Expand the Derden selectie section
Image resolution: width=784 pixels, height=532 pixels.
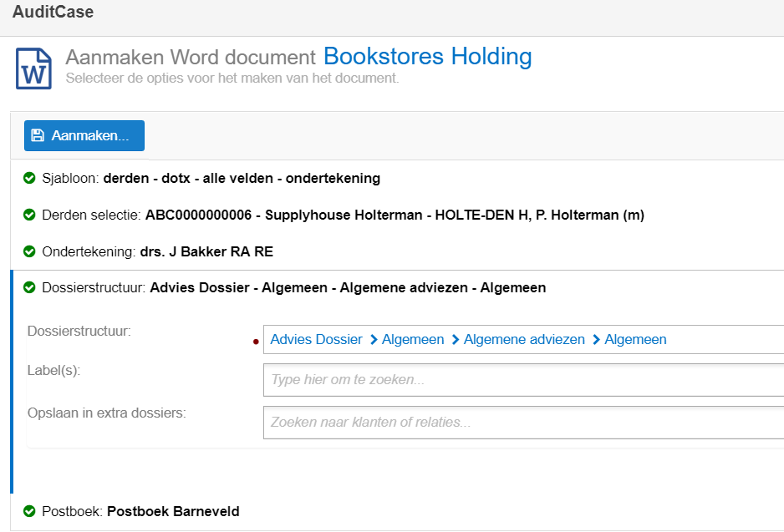coord(398,215)
